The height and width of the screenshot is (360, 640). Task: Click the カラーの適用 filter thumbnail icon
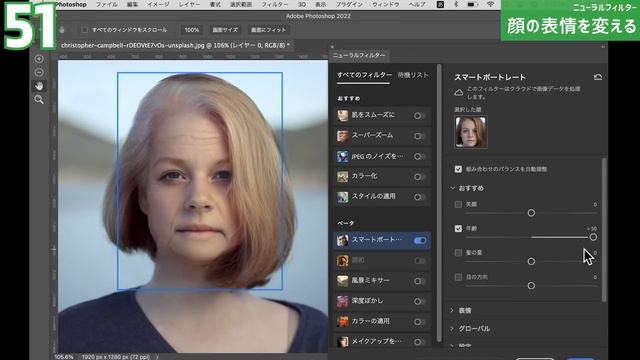point(342,322)
